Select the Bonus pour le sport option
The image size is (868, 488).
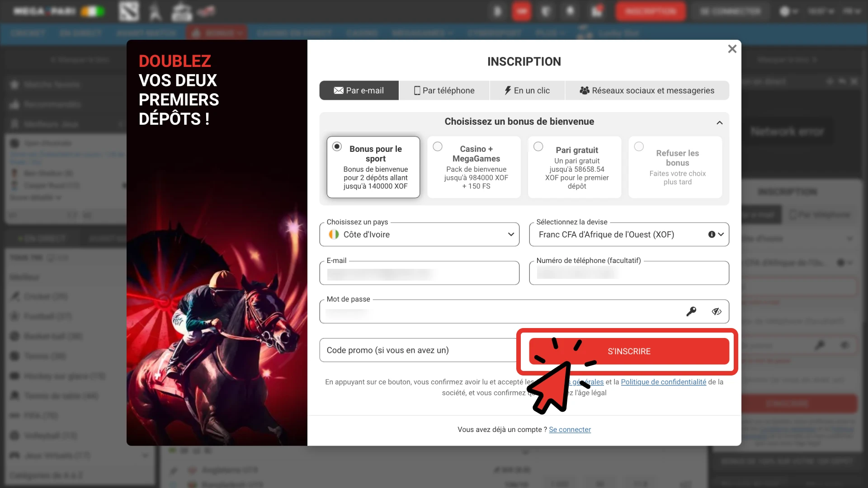[x=373, y=167]
